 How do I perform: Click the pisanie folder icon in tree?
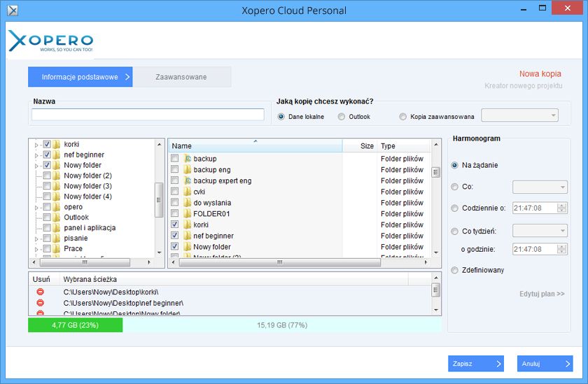click(x=57, y=238)
